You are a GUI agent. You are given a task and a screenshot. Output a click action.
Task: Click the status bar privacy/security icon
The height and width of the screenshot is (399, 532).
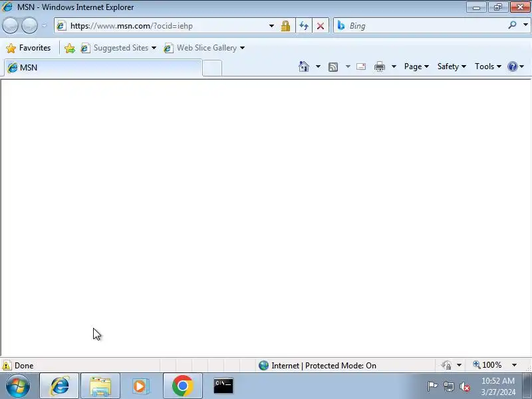(x=446, y=365)
